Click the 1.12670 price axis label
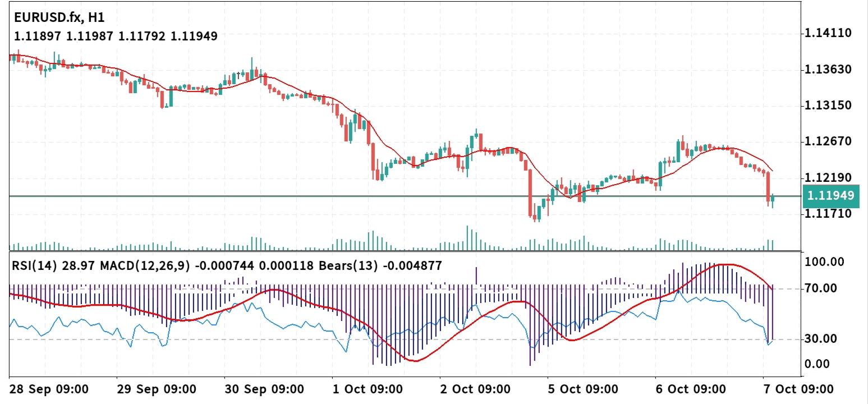Screen dimensions: 868x404 point(828,141)
